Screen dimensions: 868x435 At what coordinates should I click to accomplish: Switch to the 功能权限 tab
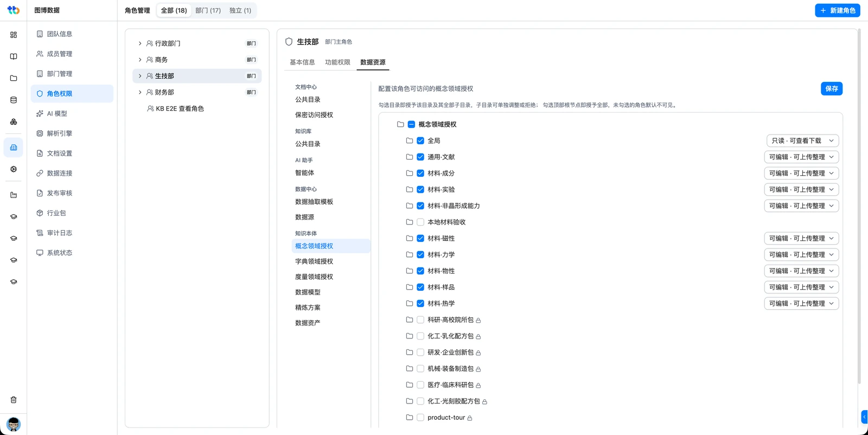point(337,62)
